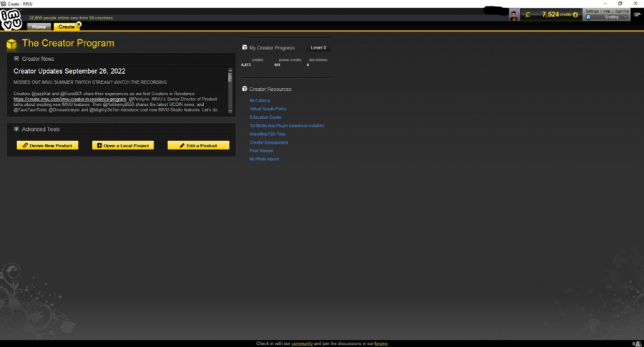Expand the Advanced Tools section
The height and width of the screenshot is (347, 644).
(x=16, y=129)
